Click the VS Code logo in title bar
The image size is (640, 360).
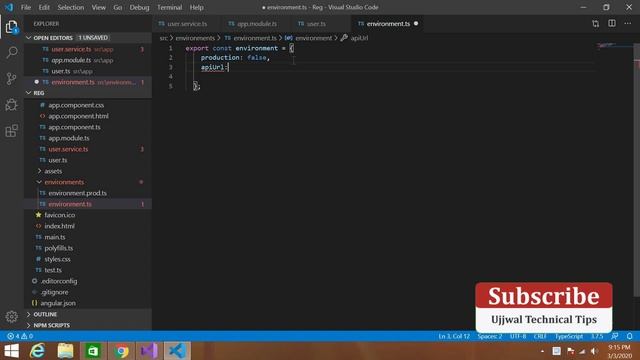click(9, 7)
